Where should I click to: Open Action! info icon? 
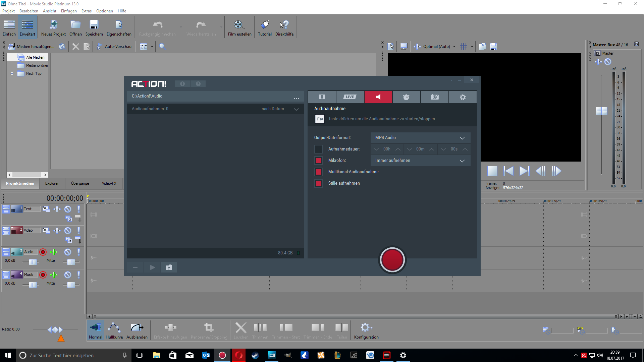click(x=182, y=84)
